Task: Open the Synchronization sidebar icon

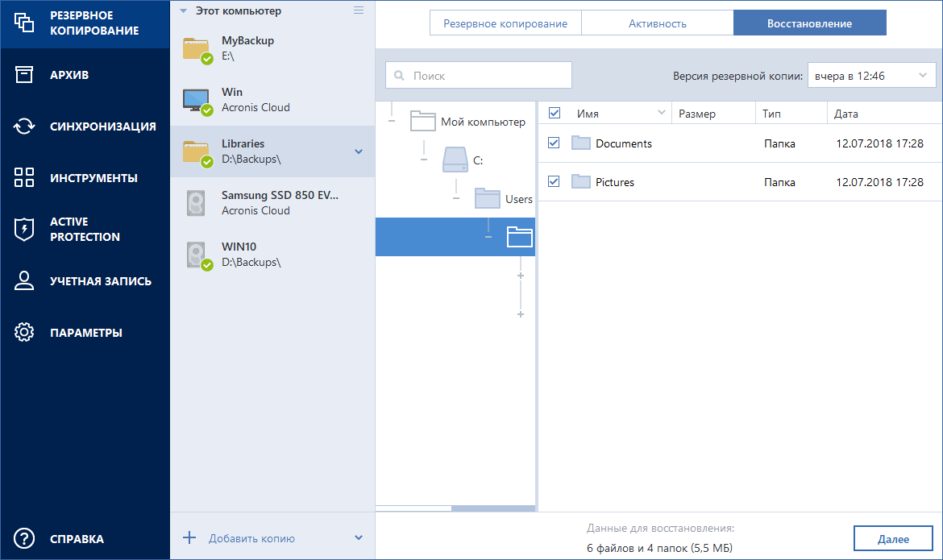Action: 24,127
